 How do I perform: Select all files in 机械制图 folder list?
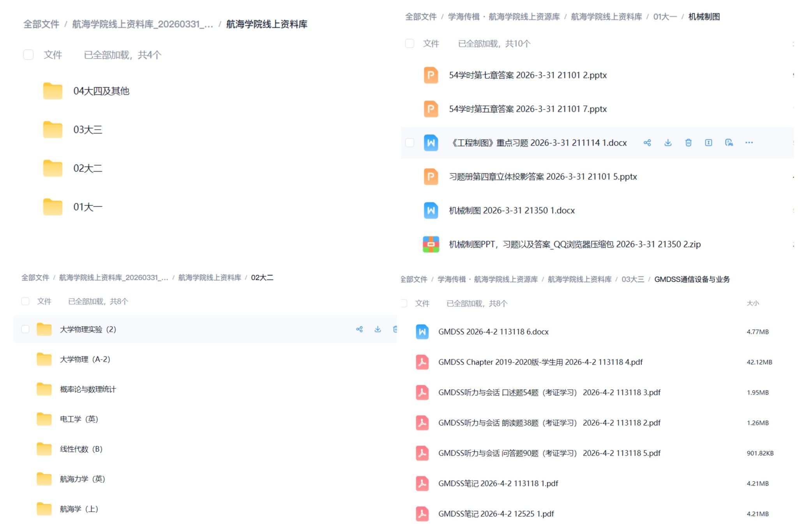click(410, 44)
